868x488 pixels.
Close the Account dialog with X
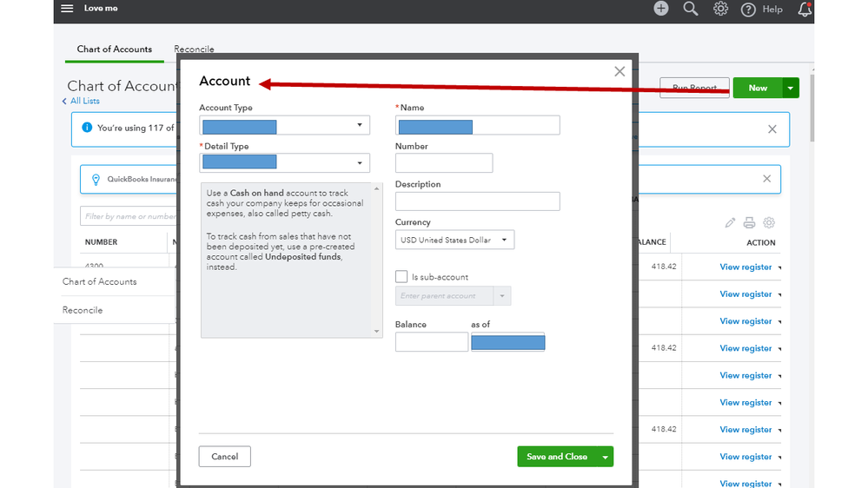pos(620,71)
